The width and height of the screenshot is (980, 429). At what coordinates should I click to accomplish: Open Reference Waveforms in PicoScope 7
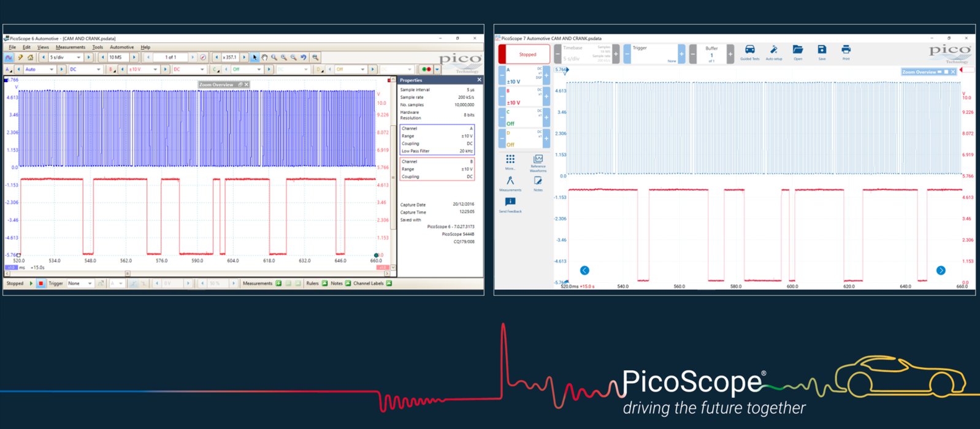click(x=538, y=162)
